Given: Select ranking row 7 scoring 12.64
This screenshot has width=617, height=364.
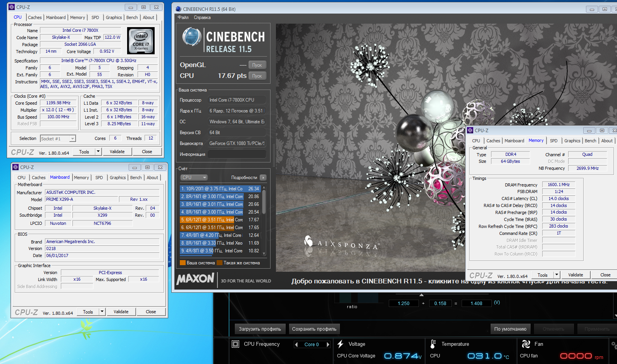Looking at the screenshot, I should 220,235.
